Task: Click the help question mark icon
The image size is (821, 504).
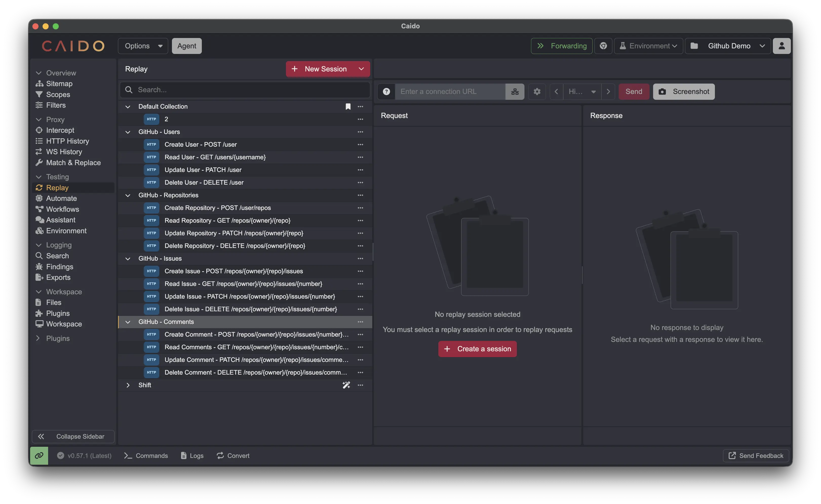Action: tap(386, 92)
